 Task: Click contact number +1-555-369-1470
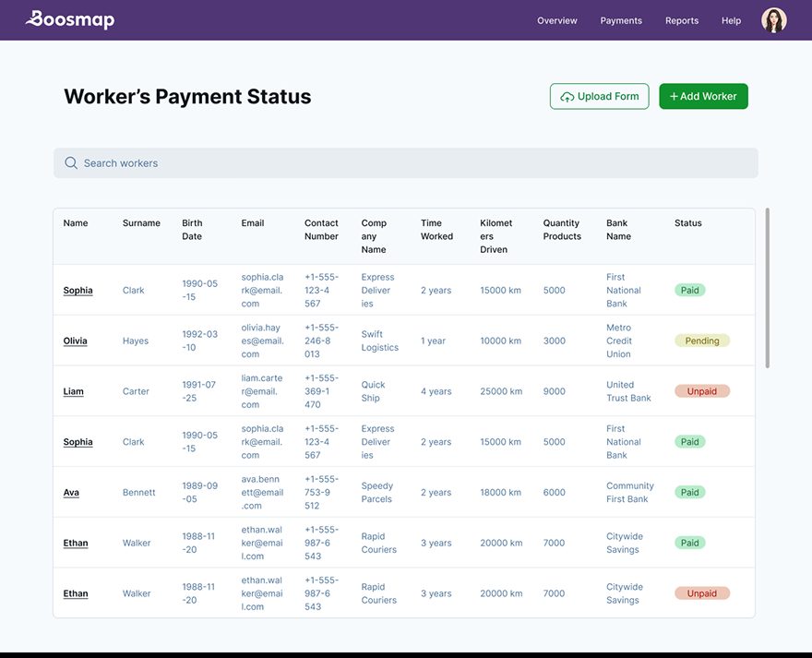[321, 391]
